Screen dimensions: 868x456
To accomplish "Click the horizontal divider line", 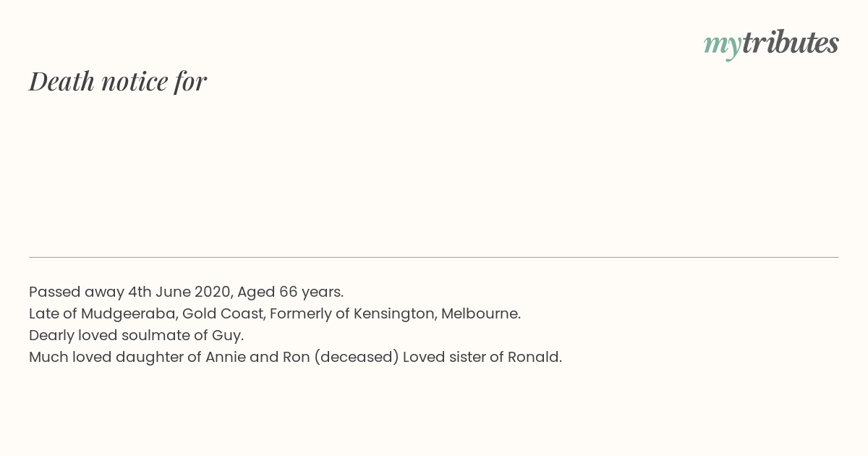I will pyautogui.click(x=434, y=257).
